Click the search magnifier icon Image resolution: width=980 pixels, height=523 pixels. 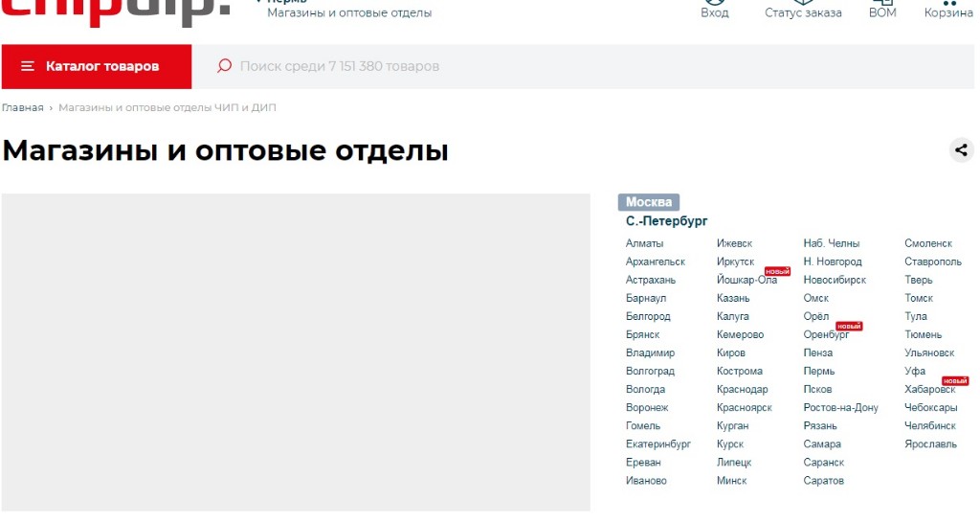coord(224,66)
